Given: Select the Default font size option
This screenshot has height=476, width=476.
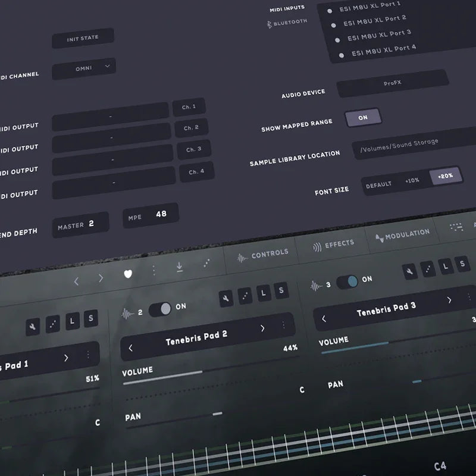Looking at the screenshot, I should (x=379, y=186).
